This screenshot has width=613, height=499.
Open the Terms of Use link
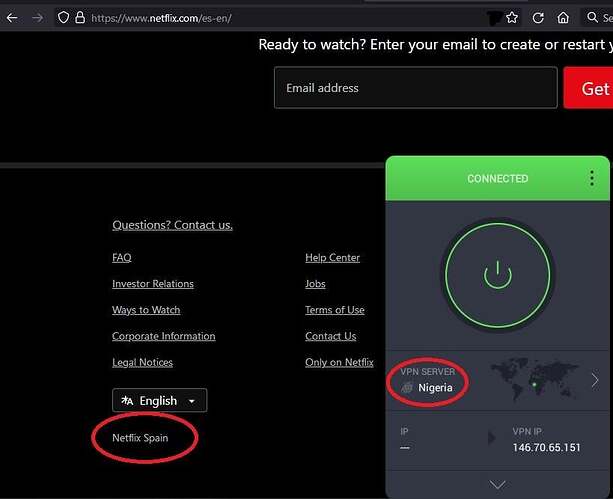(x=334, y=310)
